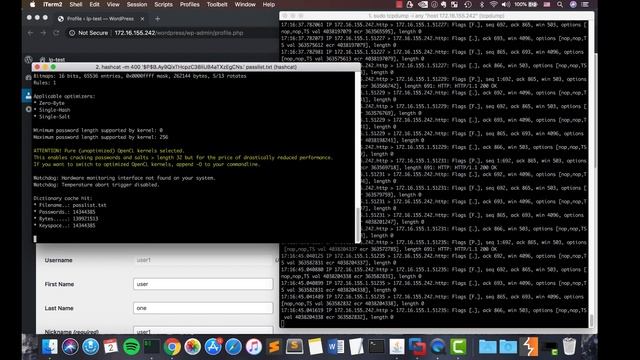Screen dimensions: 640x360
Task: Click the tcpdump terminal window scrollbar
Action: click(591, 320)
